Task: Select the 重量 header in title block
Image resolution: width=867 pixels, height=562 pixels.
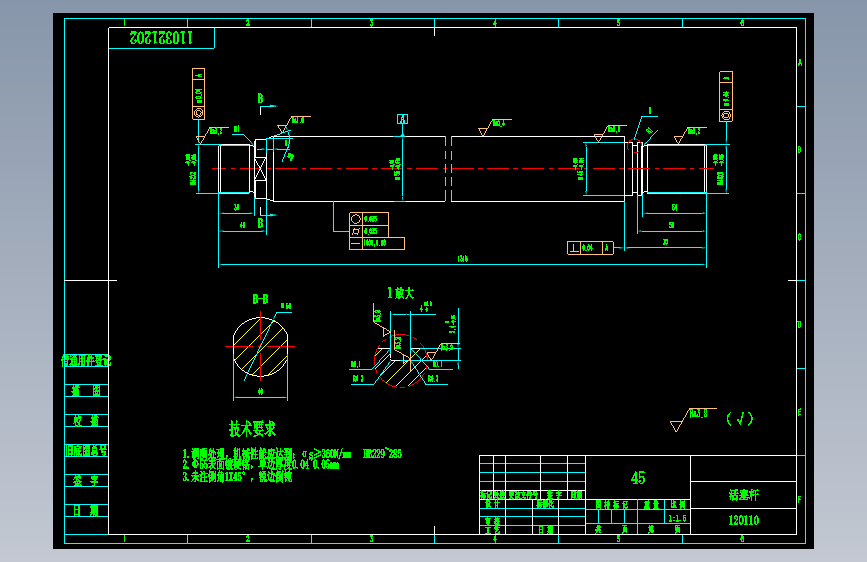Action: tap(651, 504)
